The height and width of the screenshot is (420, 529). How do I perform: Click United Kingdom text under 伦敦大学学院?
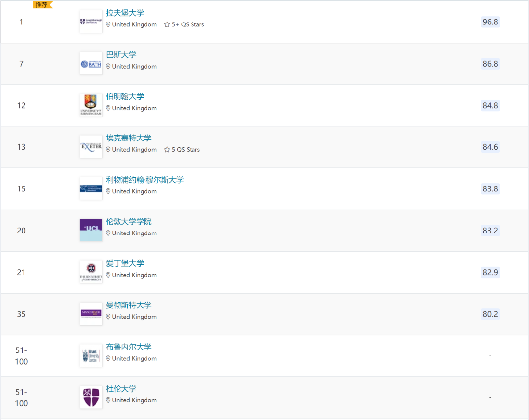pyautogui.click(x=134, y=233)
